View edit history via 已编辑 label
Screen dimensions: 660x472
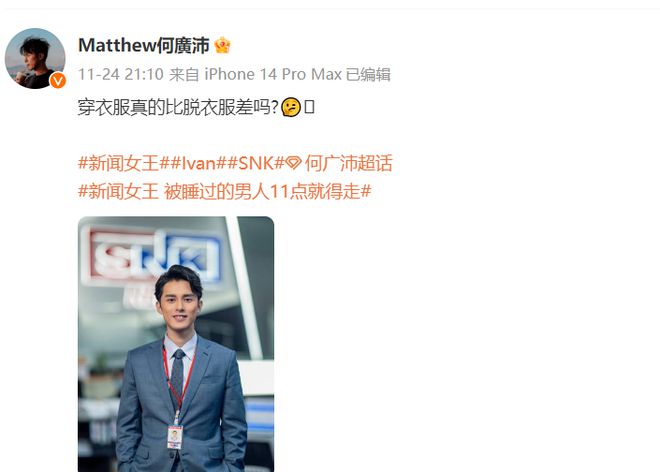point(368,75)
